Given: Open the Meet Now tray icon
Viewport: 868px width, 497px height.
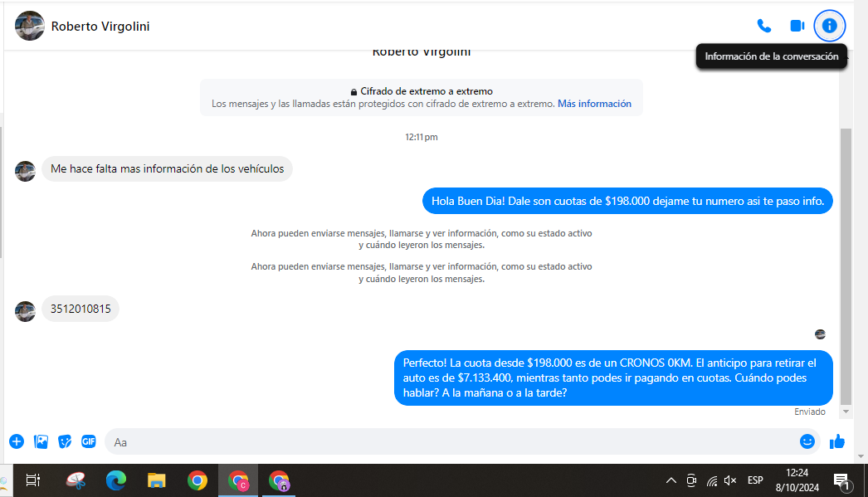Looking at the screenshot, I should (691, 480).
